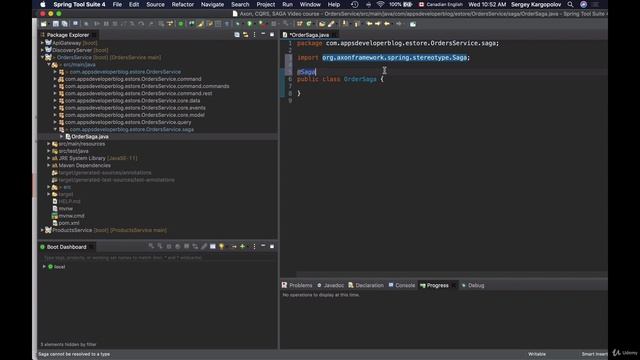Expand the OrdersService.command package

tap(55, 79)
